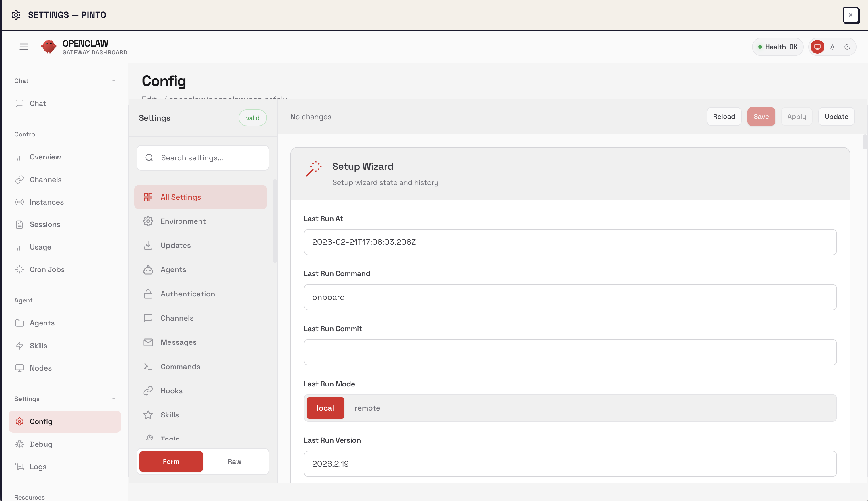
Task: Select local for Last Run Mode
Action: [x=325, y=408]
